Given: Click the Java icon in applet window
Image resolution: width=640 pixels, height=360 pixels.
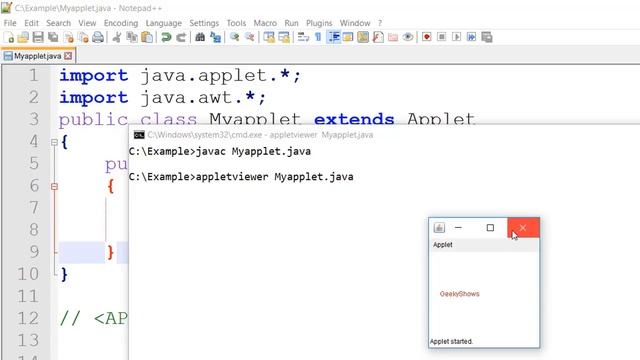Looking at the screenshot, I should click(x=439, y=228).
